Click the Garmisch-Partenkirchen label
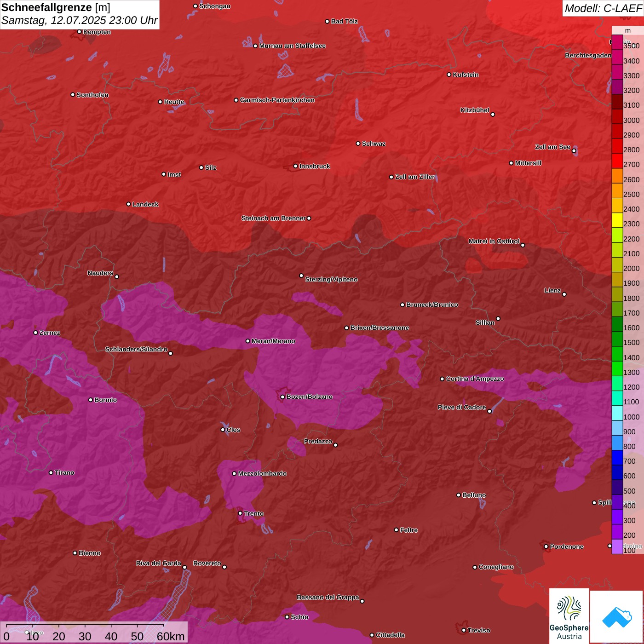Image resolution: width=644 pixels, height=644 pixels. pyautogui.click(x=277, y=100)
